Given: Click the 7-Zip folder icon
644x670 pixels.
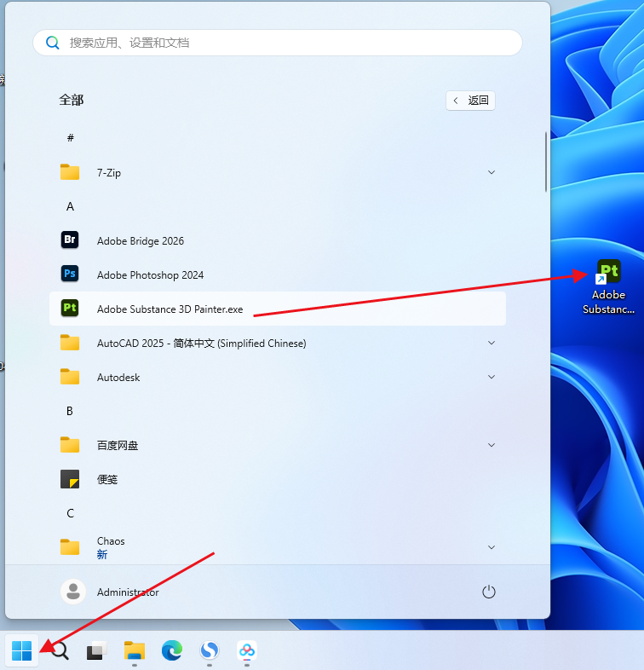Looking at the screenshot, I should pyautogui.click(x=70, y=172).
